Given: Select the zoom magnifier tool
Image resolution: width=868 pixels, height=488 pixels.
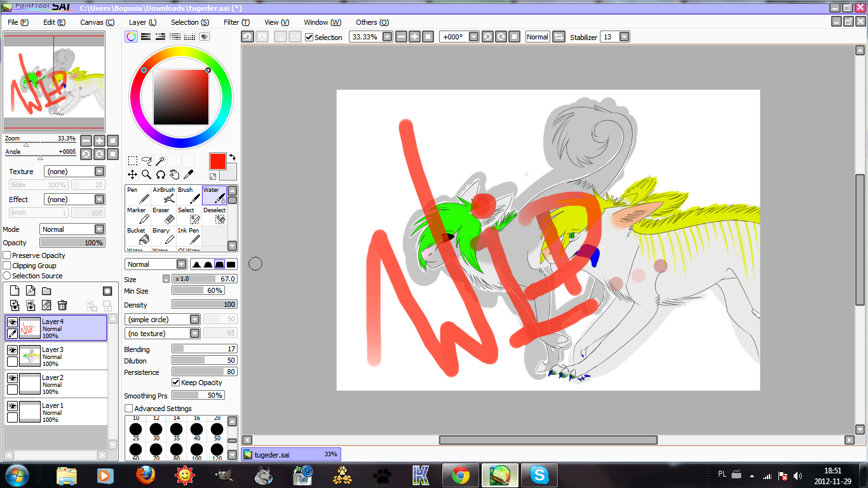Looking at the screenshot, I should click(x=146, y=174).
